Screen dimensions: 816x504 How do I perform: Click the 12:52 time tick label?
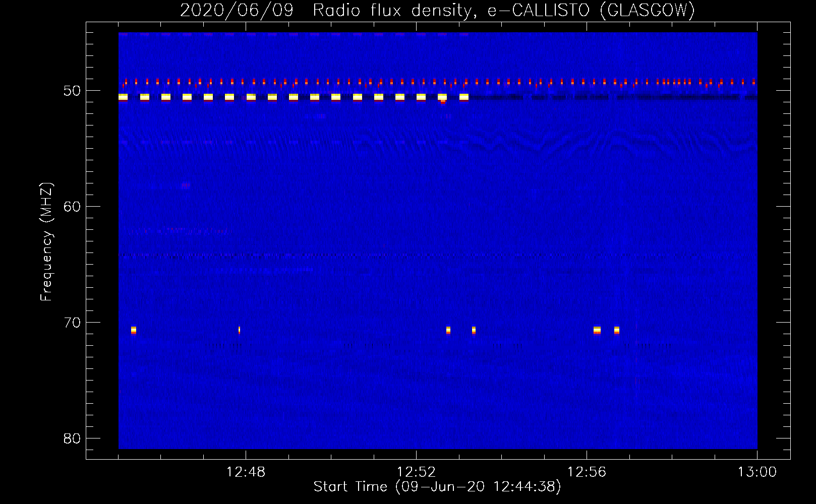(416, 472)
